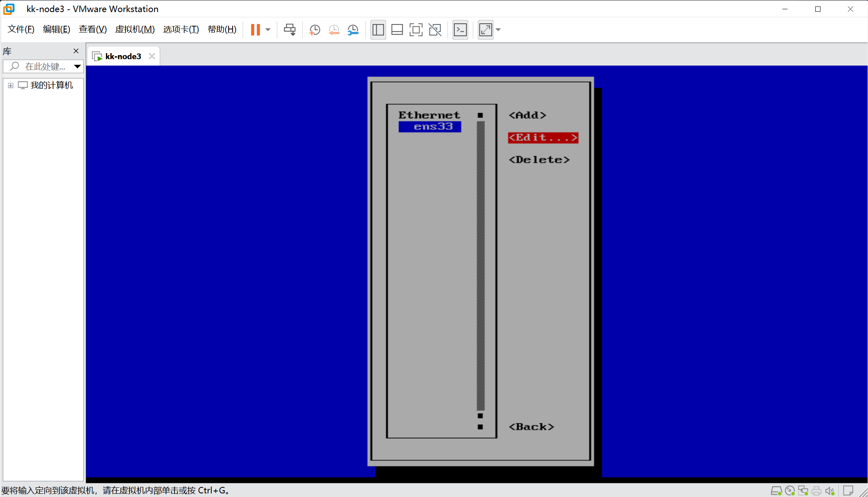
Task: Click the hard disk status icon
Action: click(776, 491)
